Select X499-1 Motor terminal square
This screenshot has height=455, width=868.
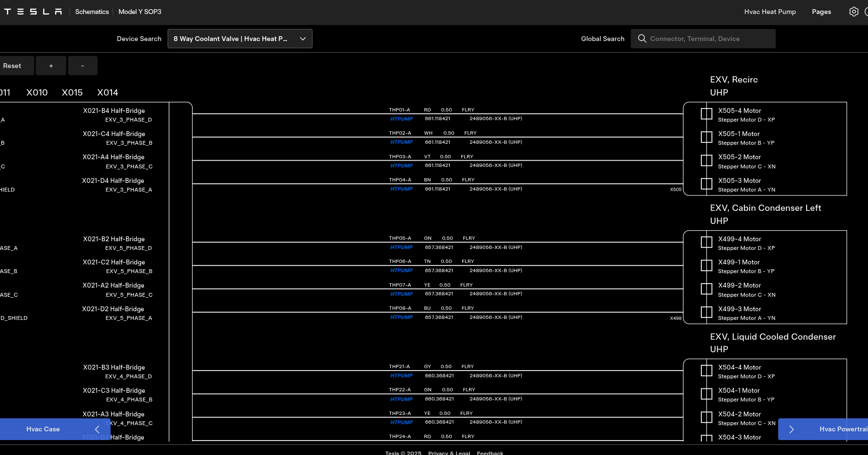pyautogui.click(x=706, y=265)
